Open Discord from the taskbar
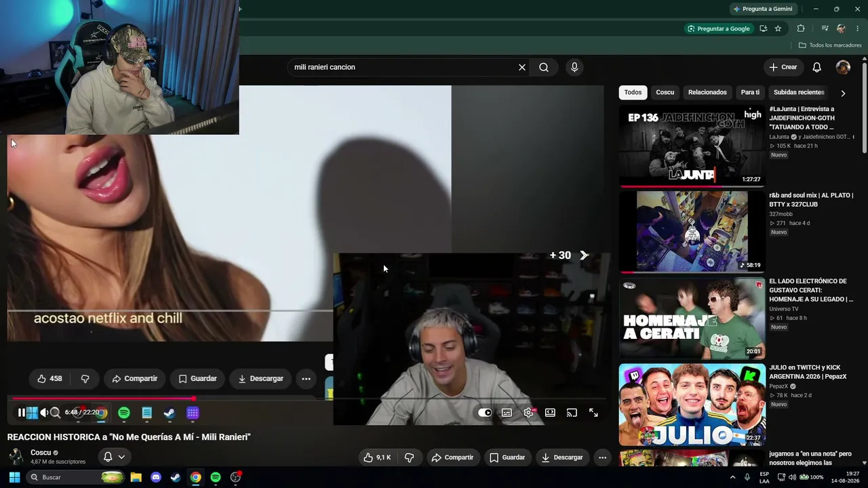Screen dimensions: 868x488 point(156,477)
